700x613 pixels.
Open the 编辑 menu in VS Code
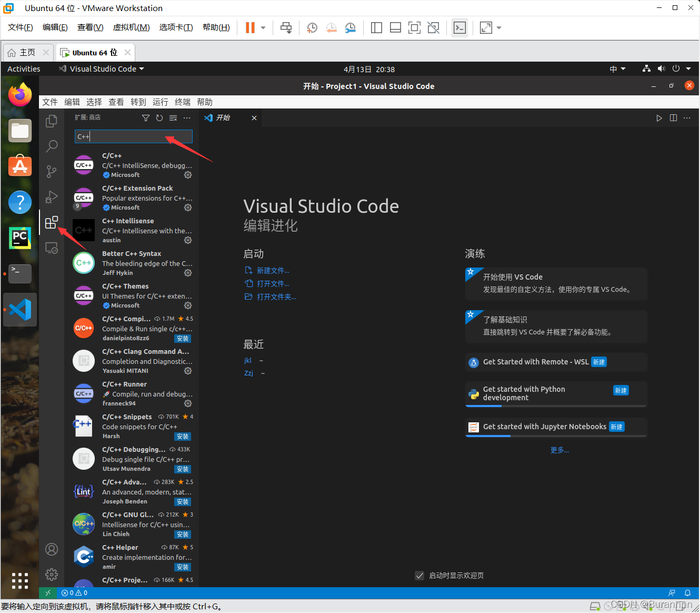tap(72, 102)
